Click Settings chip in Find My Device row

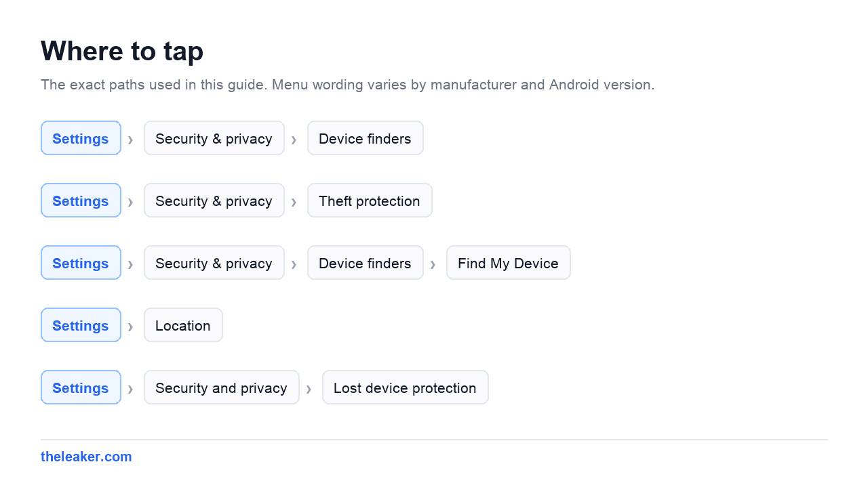point(81,263)
